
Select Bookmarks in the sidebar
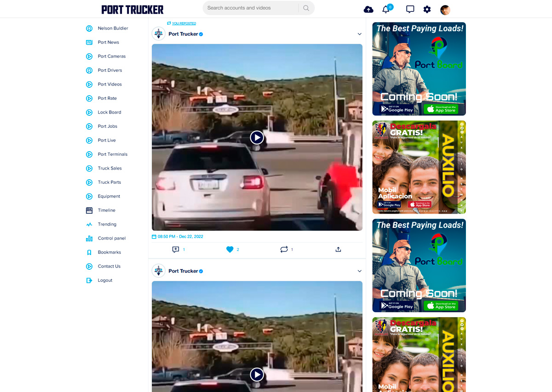[109, 253]
